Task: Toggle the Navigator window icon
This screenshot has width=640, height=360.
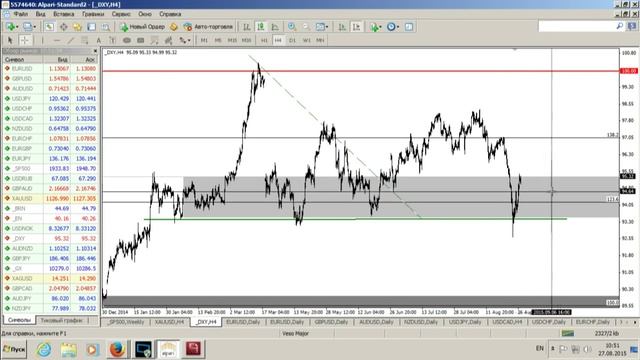Action: pyautogui.click(x=78, y=27)
